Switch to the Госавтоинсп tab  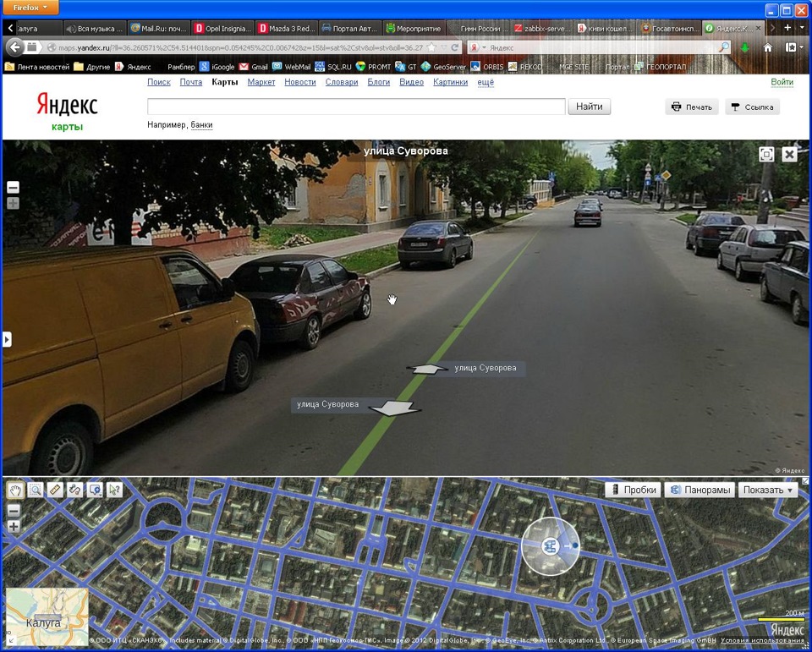point(669,29)
